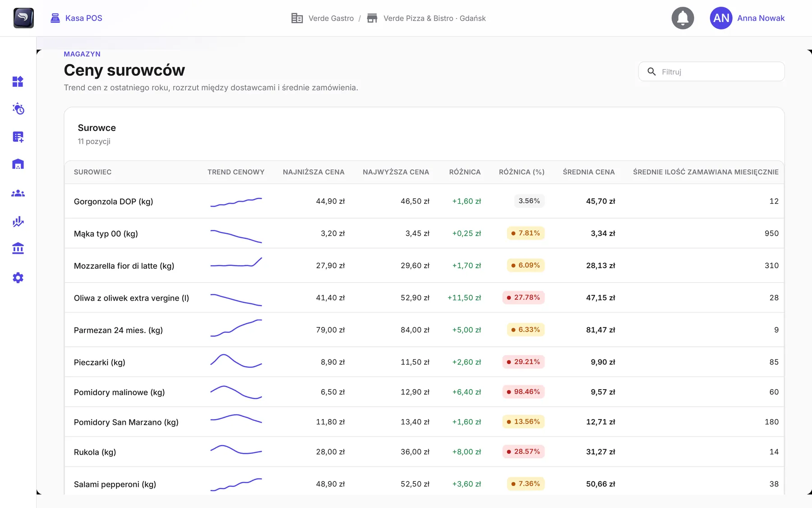The width and height of the screenshot is (812, 508).
Task: Select Oliwa z oliwek extra vergine (l)
Action: (131, 298)
